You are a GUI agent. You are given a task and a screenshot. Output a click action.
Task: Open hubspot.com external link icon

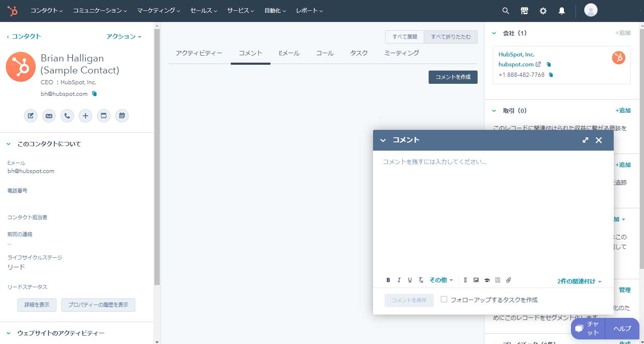coord(538,64)
